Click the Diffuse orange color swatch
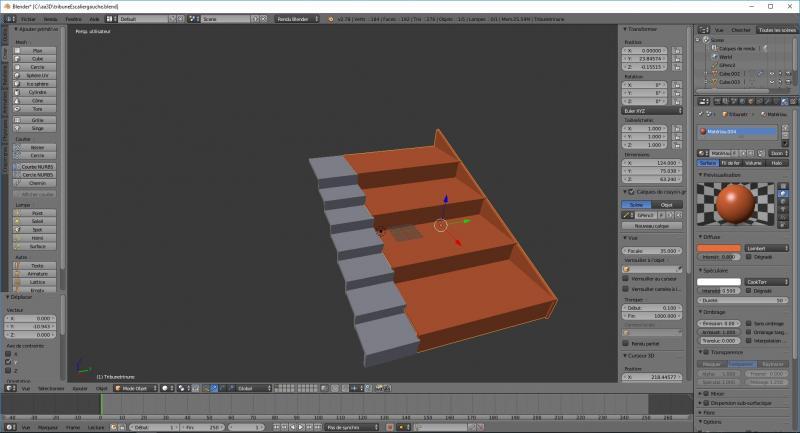 [x=719, y=247]
